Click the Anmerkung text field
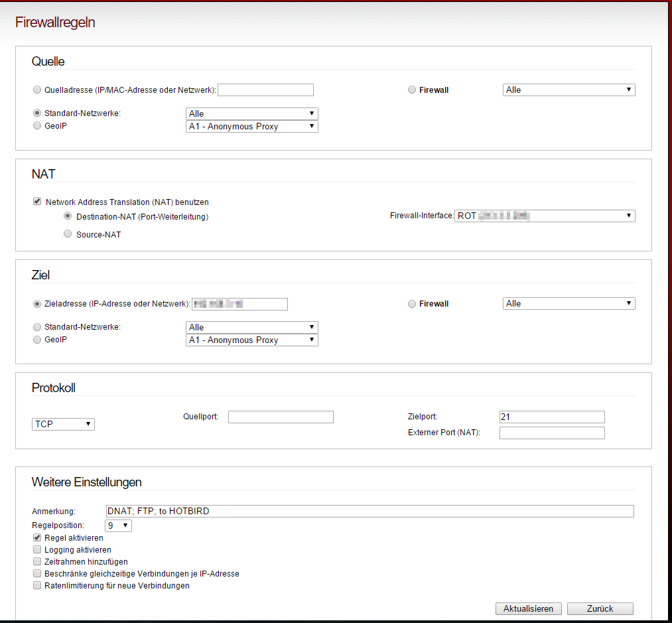 point(370,511)
